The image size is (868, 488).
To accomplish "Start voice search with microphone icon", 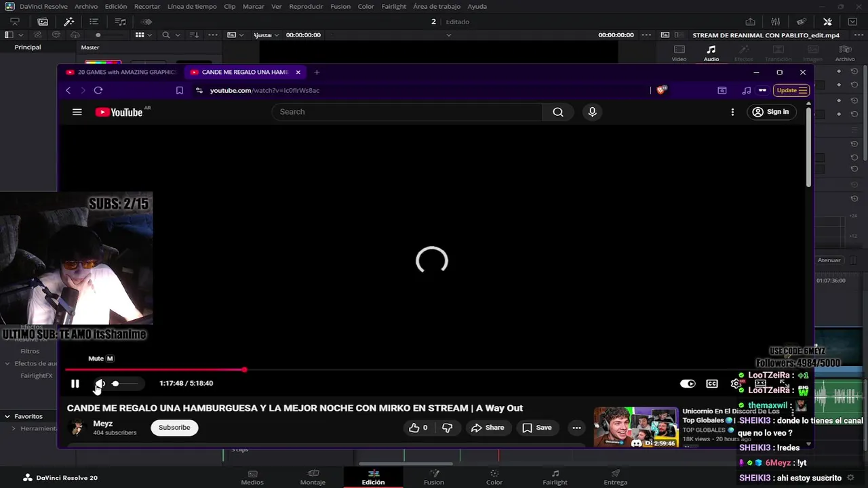I will point(592,112).
